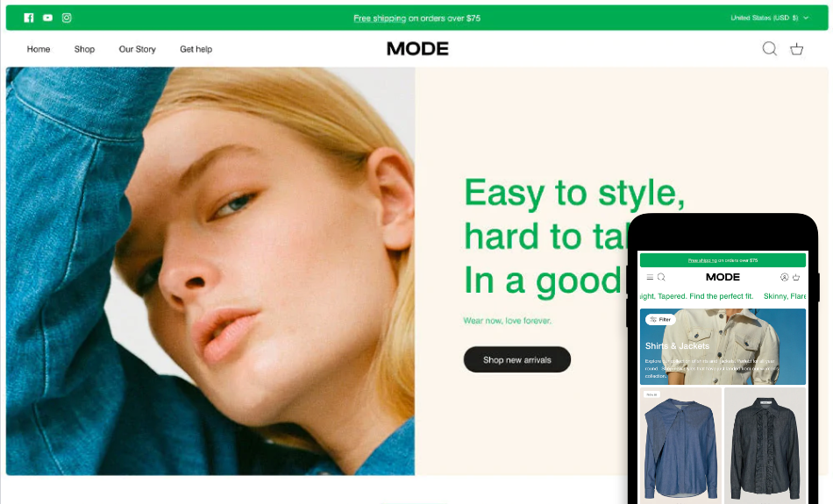Open the Filter button on phone mockup

[x=660, y=320]
